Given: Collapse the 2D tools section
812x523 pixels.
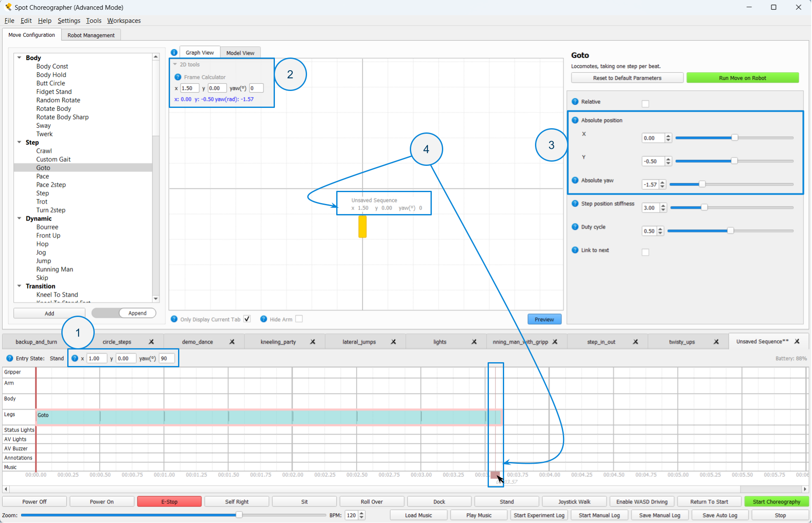Looking at the screenshot, I should (x=175, y=64).
